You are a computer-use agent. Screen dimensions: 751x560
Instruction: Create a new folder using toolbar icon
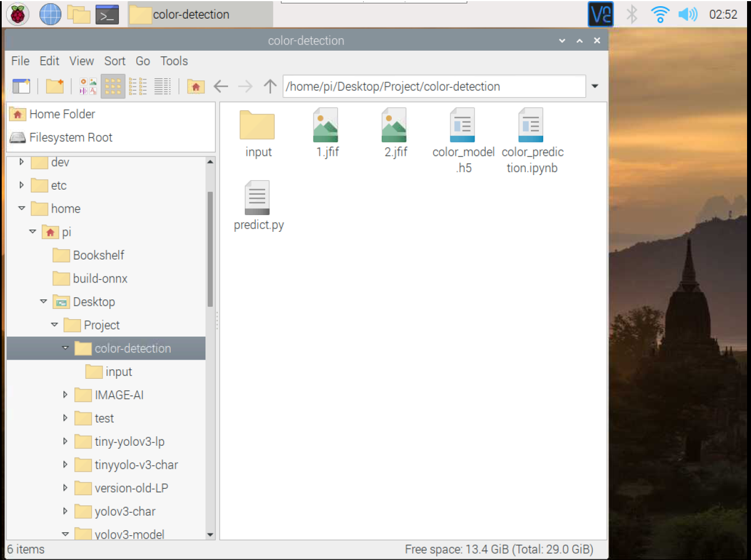pos(55,86)
